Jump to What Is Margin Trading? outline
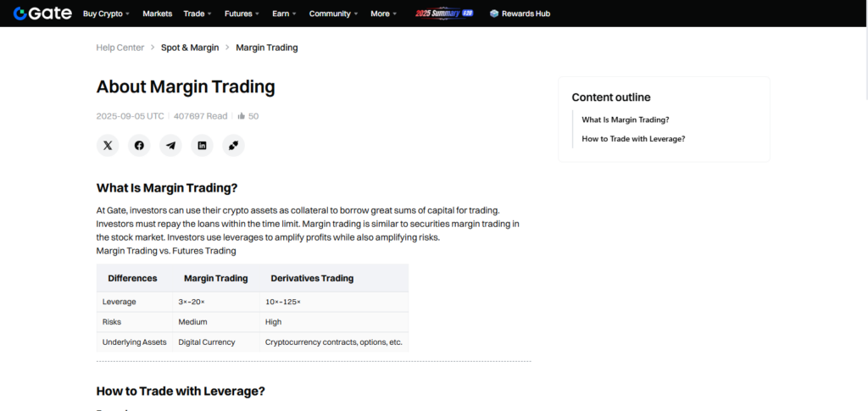Viewport: 868px width, 411px height. (x=626, y=119)
